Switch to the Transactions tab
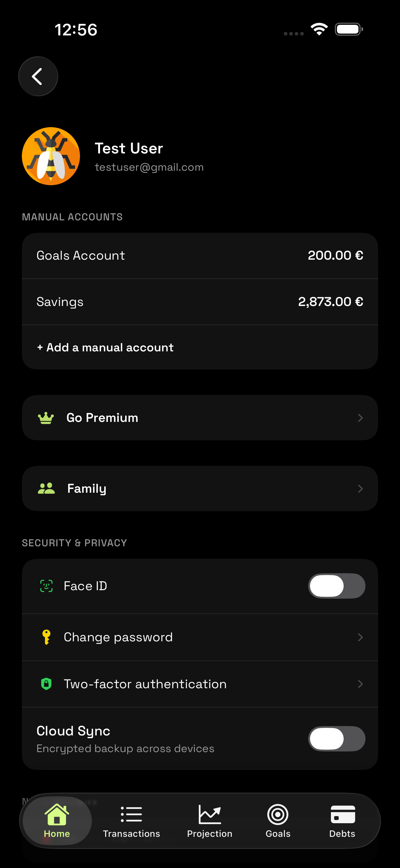Viewport: 400px width, 868px height. tap(132, 821)
